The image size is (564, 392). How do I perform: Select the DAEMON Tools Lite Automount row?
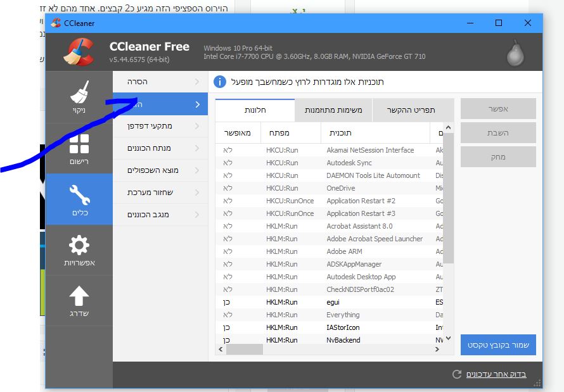point(329,175)
